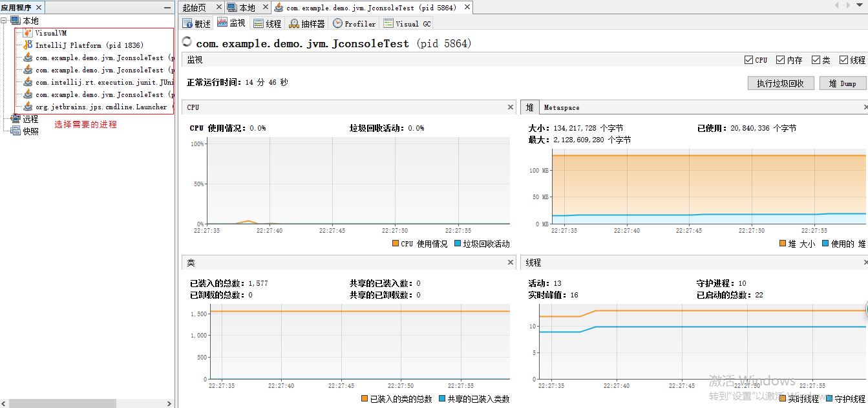The height and width of the screenshot is (408, 868).
Task: Click the 抽样器 sampler tab icon
Action: point(294,23)
